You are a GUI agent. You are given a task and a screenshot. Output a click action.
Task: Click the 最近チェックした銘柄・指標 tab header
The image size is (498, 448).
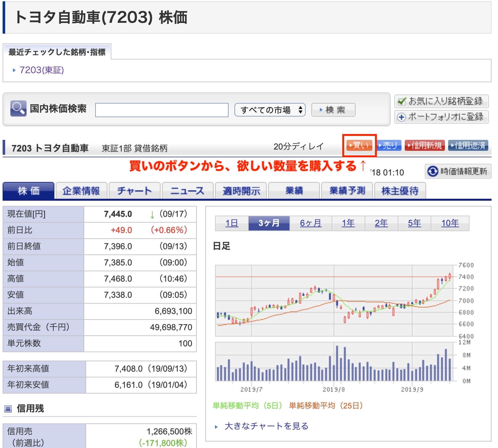57,52
